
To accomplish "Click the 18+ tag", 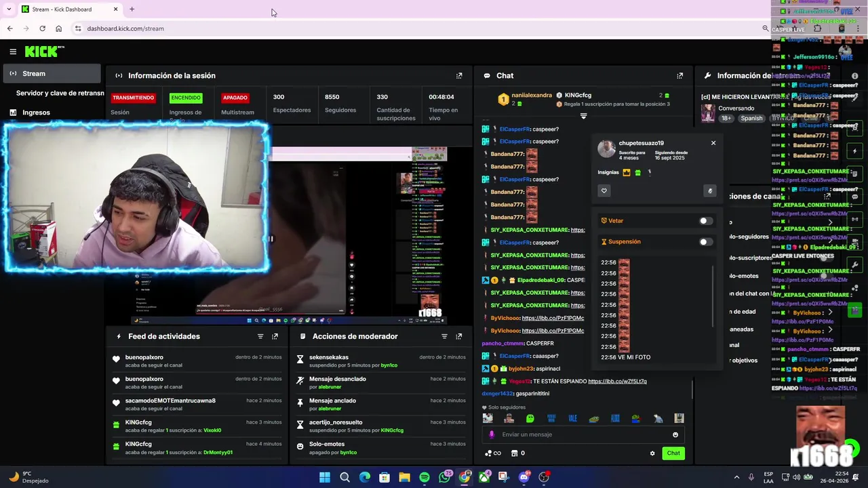I will coord(726,118).
